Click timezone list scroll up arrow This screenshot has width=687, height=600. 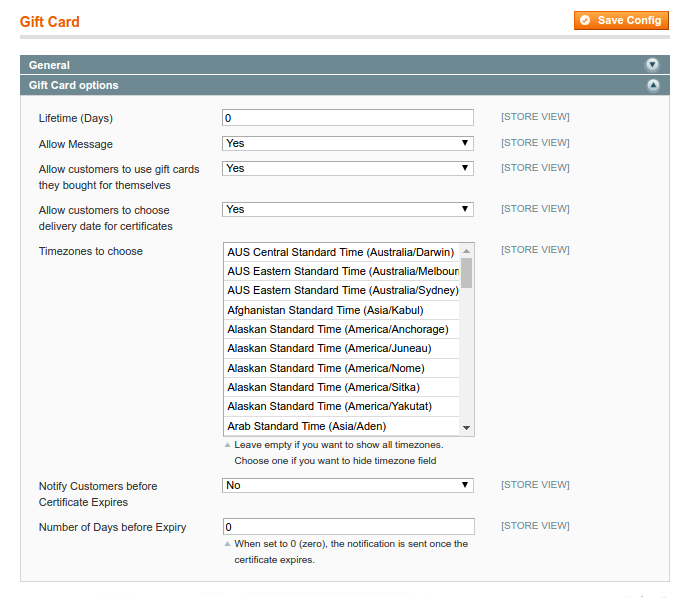click(x=466, y=250)
